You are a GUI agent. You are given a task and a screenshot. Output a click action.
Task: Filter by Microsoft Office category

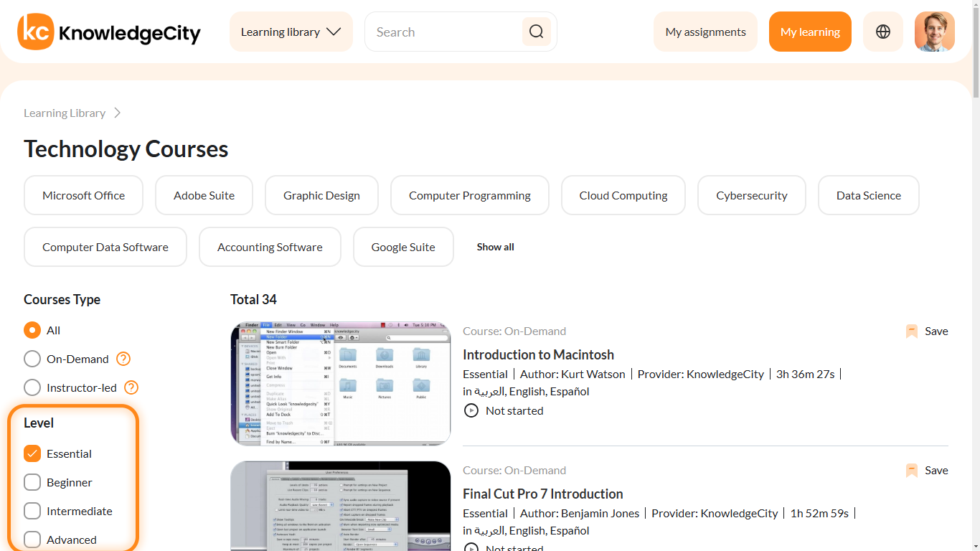pos(83,195)
